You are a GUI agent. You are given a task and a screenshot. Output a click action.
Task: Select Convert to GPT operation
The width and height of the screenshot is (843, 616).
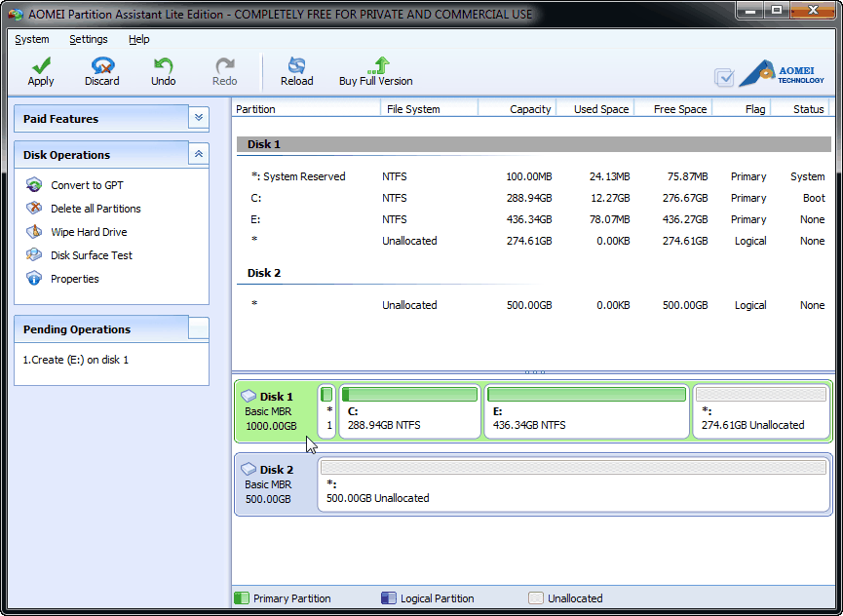pyautogui.click(x=87, y=185)
